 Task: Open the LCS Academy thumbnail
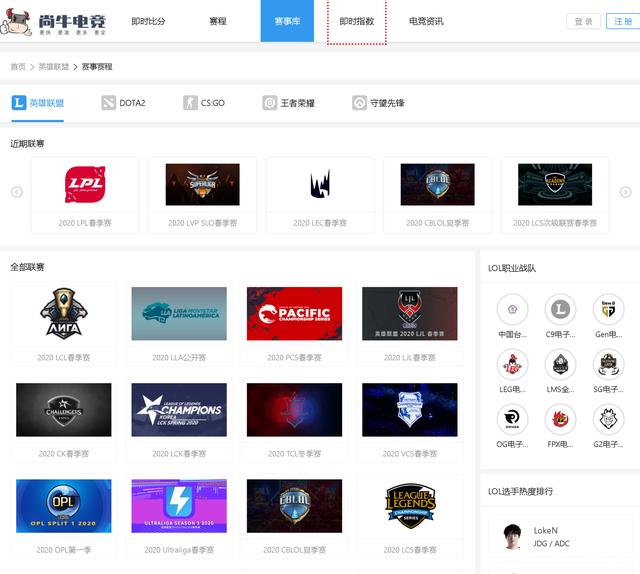click(x=555, y=185)
